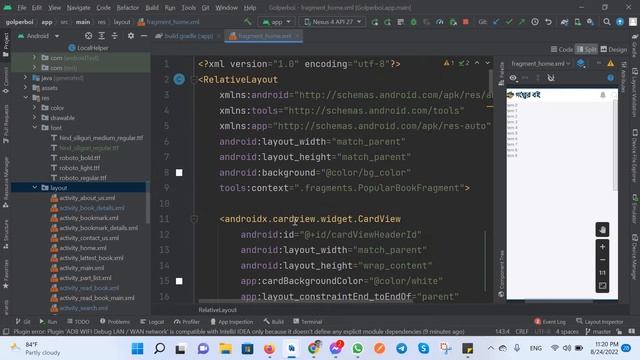Click the Search Everywhere magnifier icon
The width and height of the screenshot is (640, 360).
pos(607,22)
